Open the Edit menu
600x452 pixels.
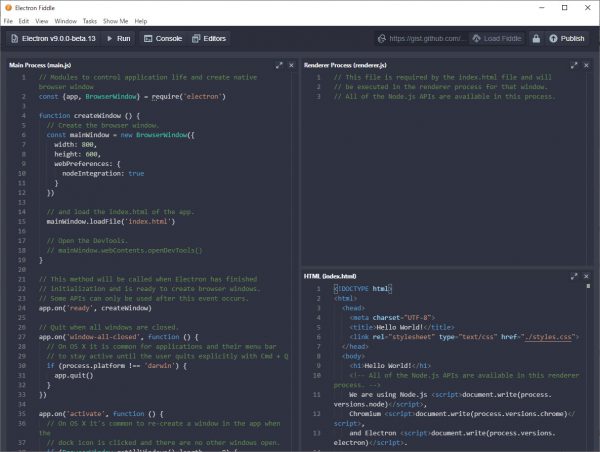[x=24, y=21]
